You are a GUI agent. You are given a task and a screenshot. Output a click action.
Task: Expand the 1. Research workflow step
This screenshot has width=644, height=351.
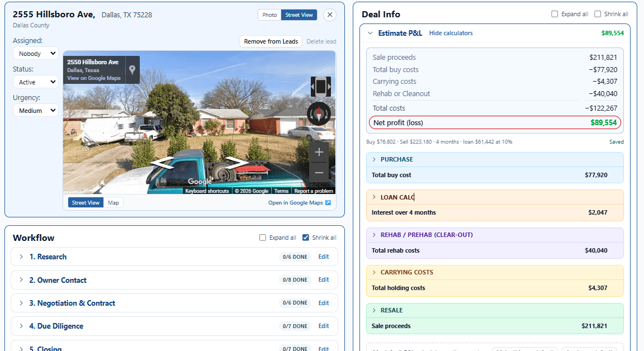(21, 257)
